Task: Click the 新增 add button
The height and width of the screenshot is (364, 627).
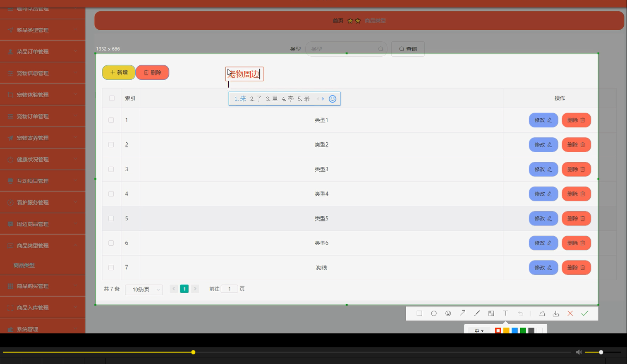Action: 119,72
